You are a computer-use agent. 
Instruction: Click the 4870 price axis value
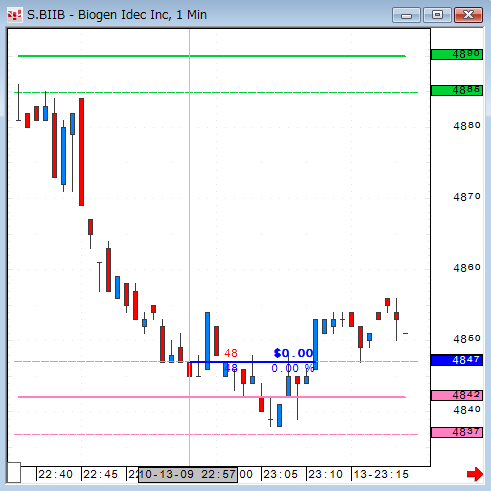[467, 197]
